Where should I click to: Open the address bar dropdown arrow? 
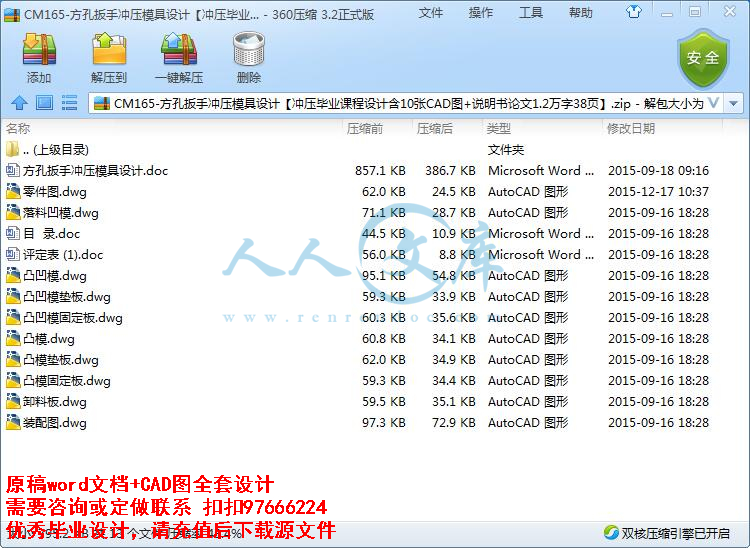tap(733, 103)
